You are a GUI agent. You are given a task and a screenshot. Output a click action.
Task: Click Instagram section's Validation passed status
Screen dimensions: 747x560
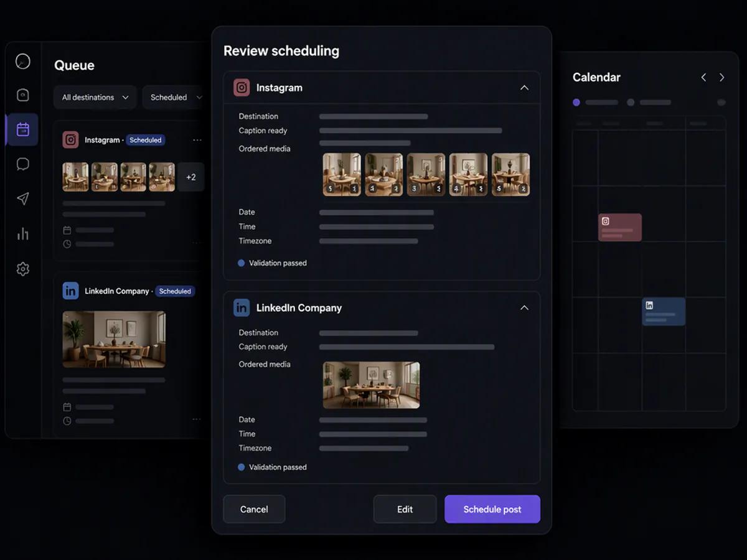pyautogui.click(x=272, y=263)
